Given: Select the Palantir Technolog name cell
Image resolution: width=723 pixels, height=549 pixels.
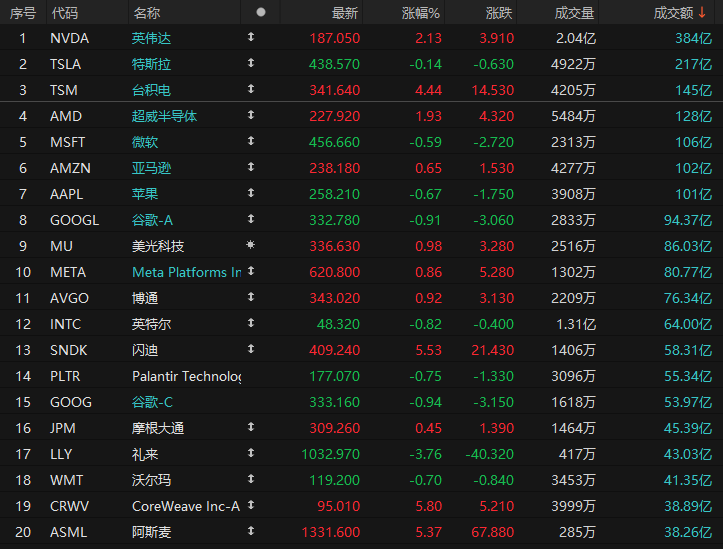Looking at the screenshot, I should tap(186, 377).
